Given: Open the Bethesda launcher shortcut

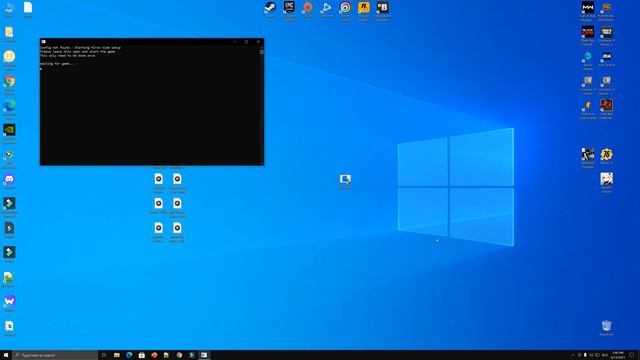Looking at the screenshot, I should click(382, 7).
